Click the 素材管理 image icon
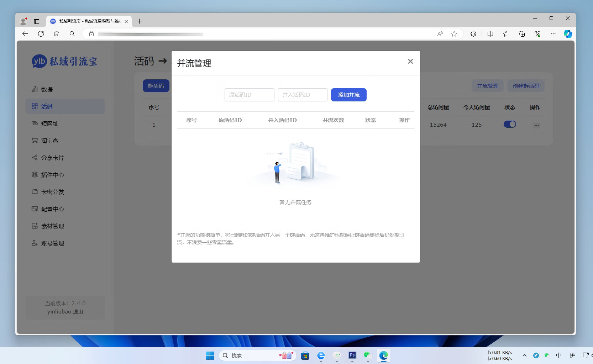This screenshot has height=364, width=593. (x=35, y=226)
